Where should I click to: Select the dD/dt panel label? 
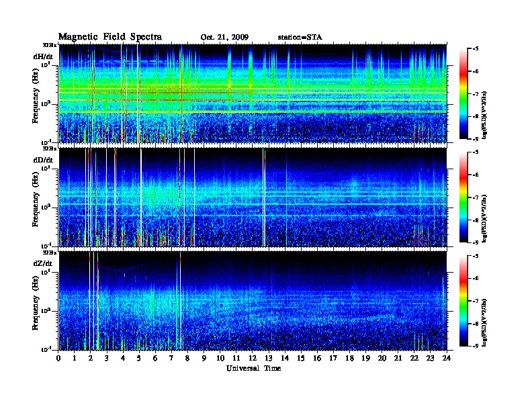point(43,160)
